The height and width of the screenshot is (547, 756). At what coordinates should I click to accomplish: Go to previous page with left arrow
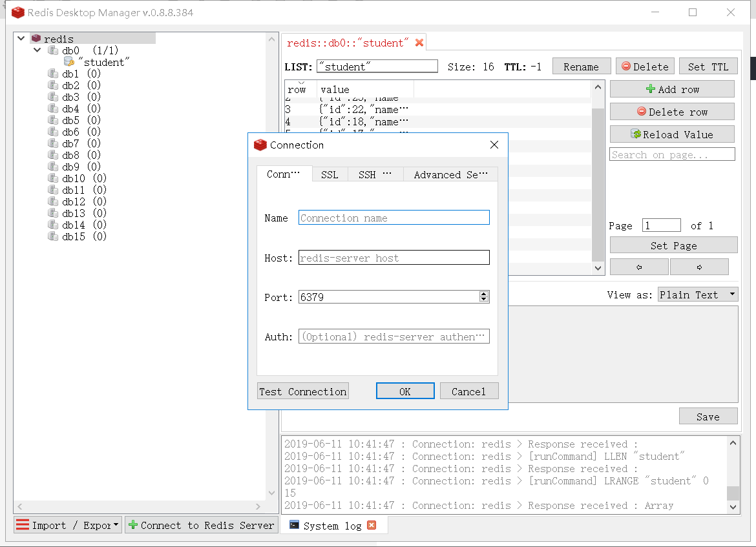639,267
